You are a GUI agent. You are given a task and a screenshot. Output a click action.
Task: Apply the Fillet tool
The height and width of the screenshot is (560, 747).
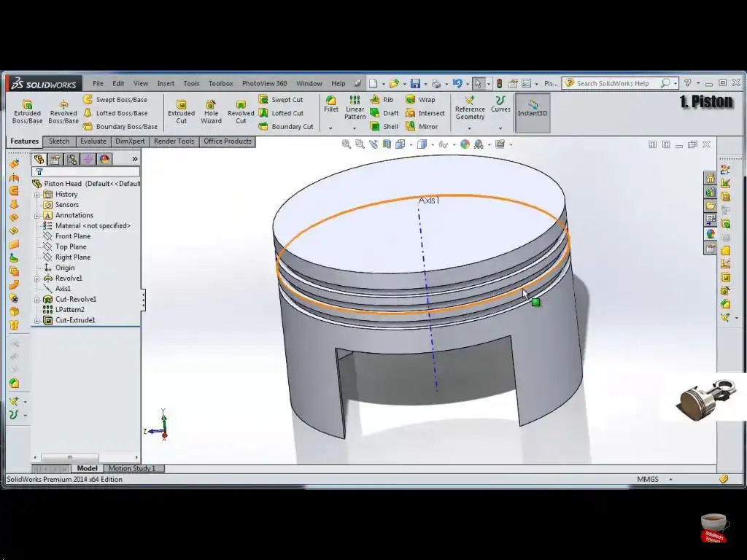coord(331,104)
